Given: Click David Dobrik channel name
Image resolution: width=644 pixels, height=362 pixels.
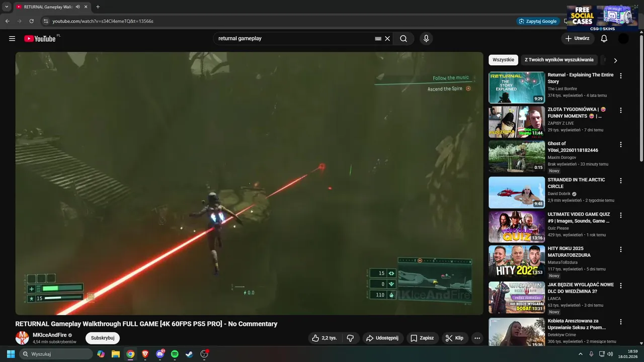Looking at the screenshot, I should (559, 194).
